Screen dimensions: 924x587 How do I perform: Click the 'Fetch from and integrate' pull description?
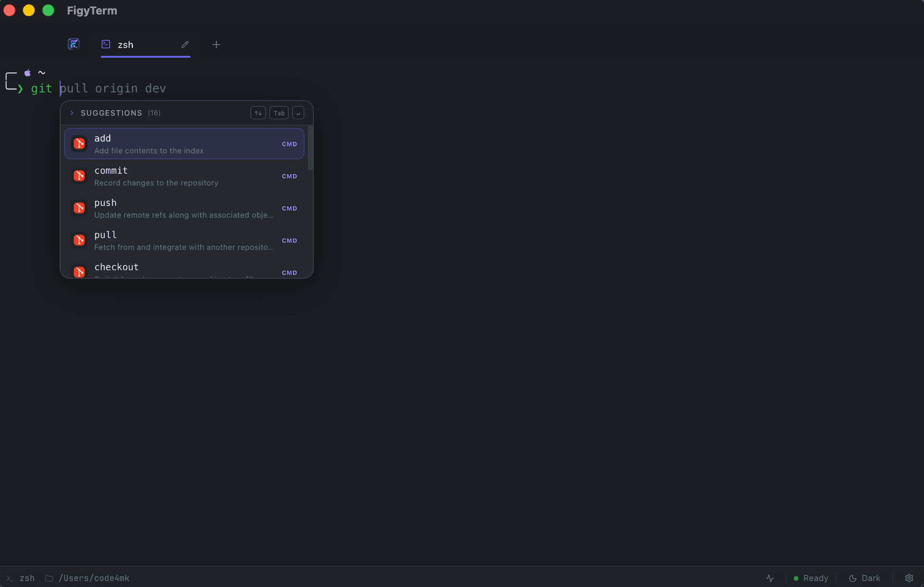(x=184, y=248)
